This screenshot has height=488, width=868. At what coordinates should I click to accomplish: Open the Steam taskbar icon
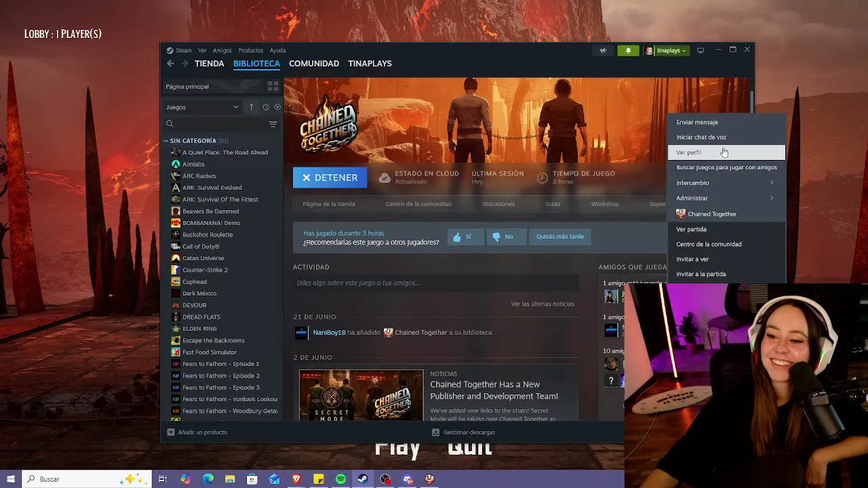tap(363, 479)
